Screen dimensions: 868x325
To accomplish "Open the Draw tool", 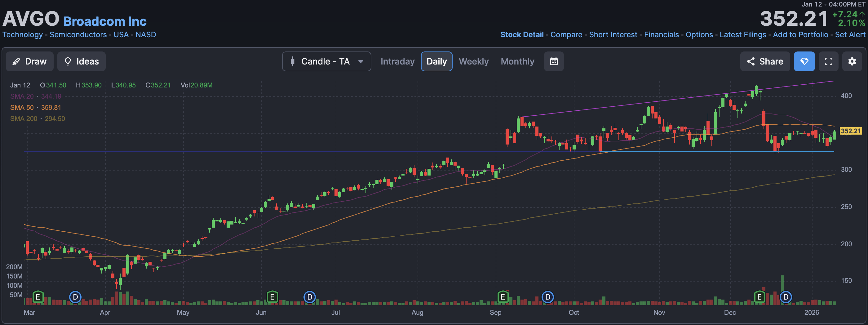I will (30, 61).
